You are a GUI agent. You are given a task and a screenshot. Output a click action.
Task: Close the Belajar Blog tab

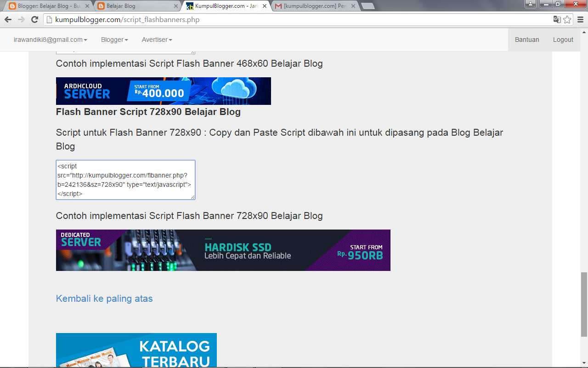coord(176,6)
